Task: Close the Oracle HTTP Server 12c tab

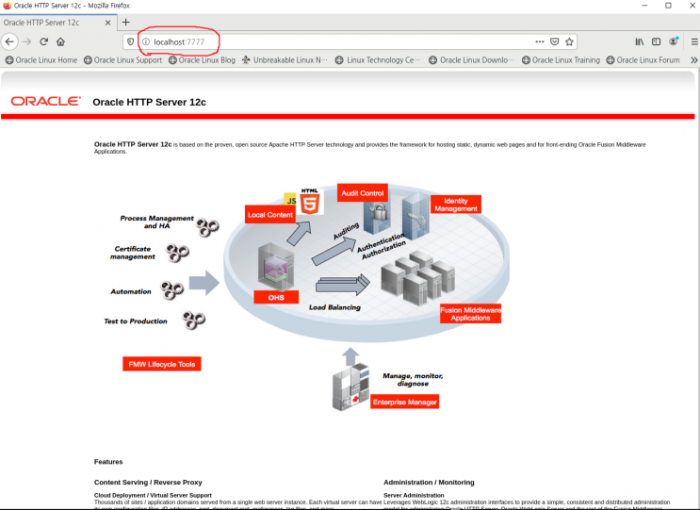Action: point(108,23)
